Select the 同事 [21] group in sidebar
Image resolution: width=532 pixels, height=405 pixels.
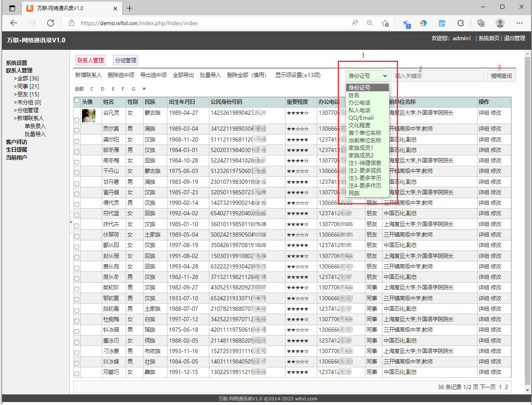click(x=28, y=86)
